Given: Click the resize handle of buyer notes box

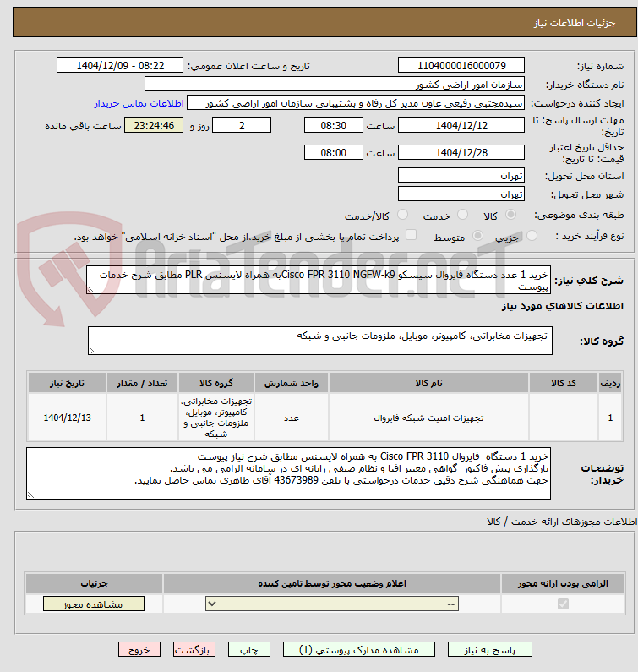Looking at the screenshot, I should tap(31, 495).
